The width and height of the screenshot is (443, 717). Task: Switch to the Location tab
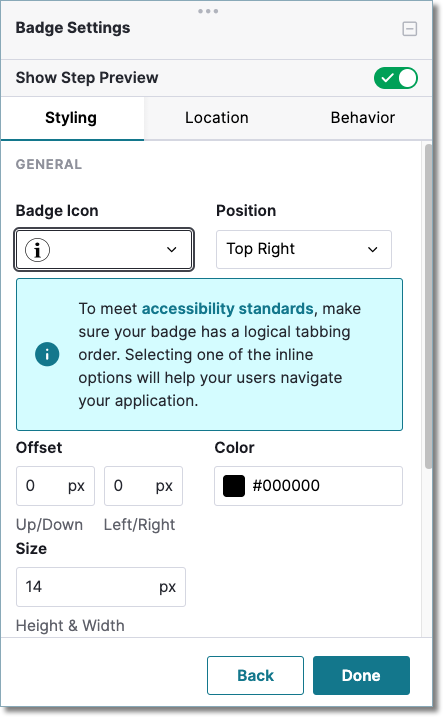(217, 118)
